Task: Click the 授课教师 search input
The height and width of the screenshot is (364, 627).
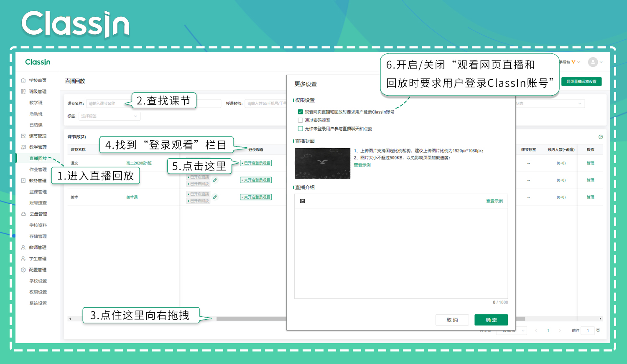Action: point(266,104)
